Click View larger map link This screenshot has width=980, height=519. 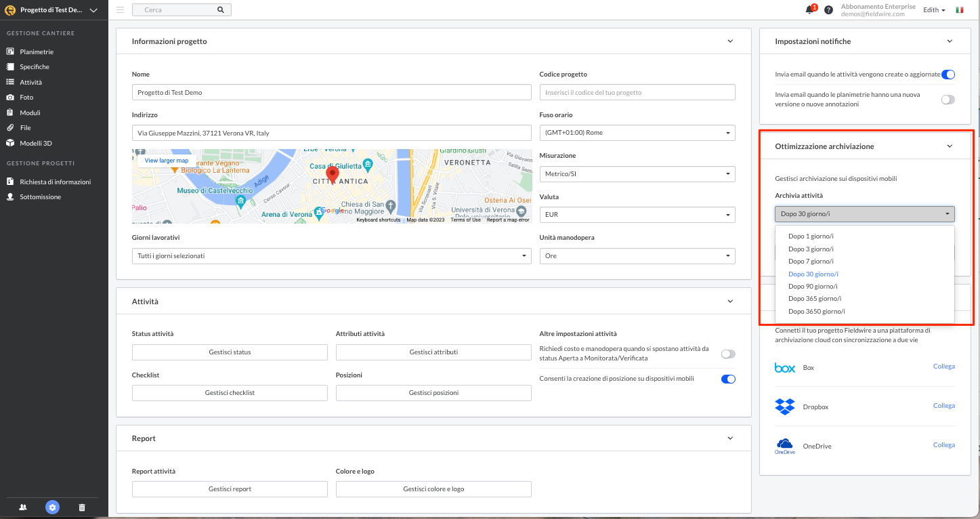(x=167, y=161)
